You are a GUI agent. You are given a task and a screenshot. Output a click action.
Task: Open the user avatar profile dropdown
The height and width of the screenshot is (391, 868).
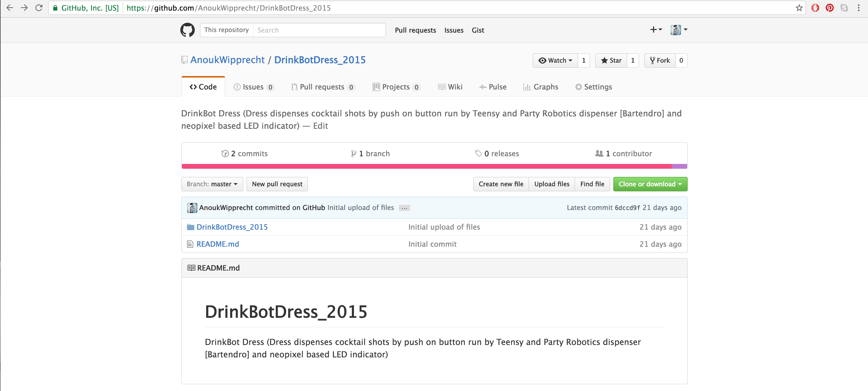click(x=679, y=30)
